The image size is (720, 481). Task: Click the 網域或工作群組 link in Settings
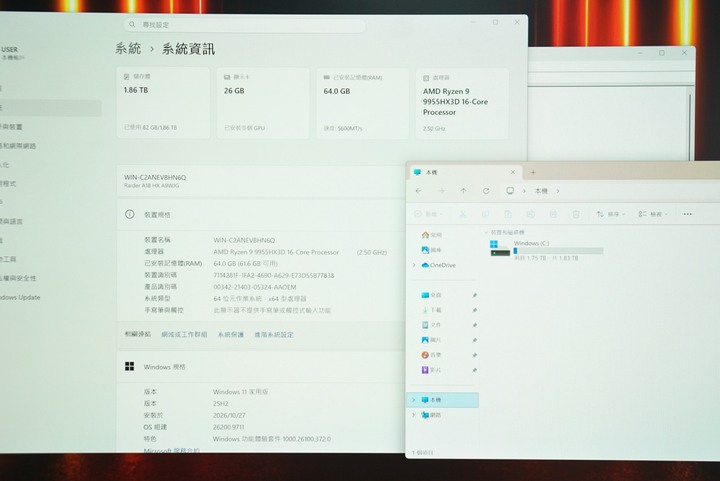pos(184,335)
